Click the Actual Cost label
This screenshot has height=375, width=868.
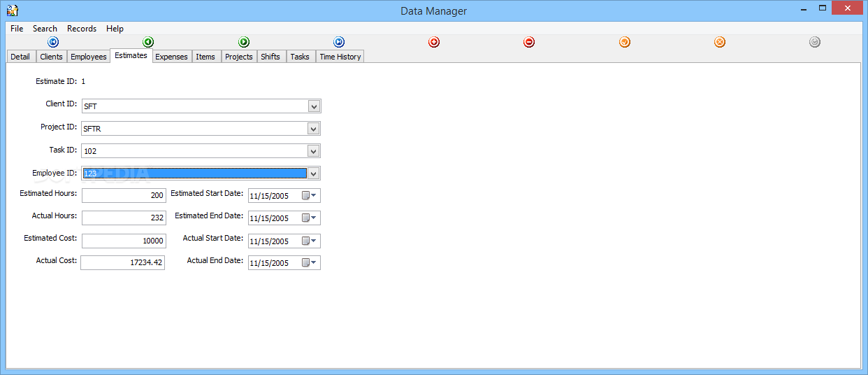pos(57,260)
